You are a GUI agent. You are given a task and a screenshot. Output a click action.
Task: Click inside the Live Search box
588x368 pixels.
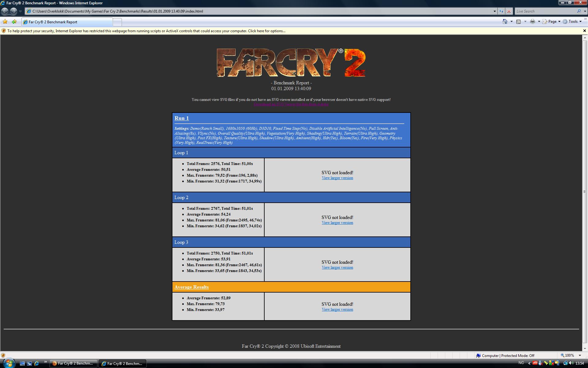545,11
